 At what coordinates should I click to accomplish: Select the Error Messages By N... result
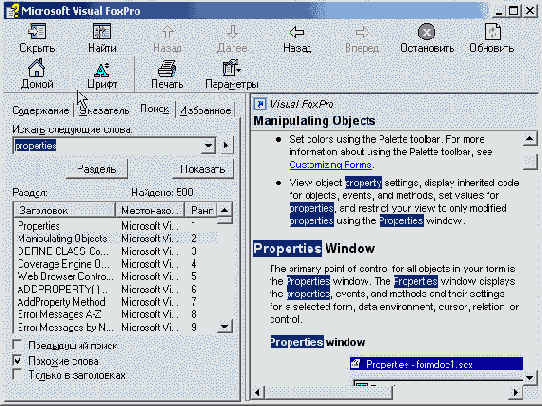click(x=116, y=327)
